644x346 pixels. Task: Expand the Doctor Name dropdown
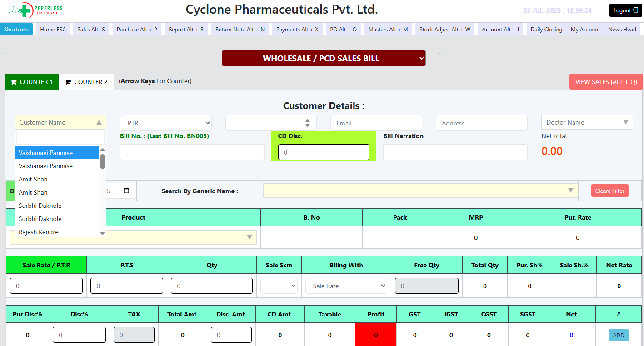click(587, 122)
